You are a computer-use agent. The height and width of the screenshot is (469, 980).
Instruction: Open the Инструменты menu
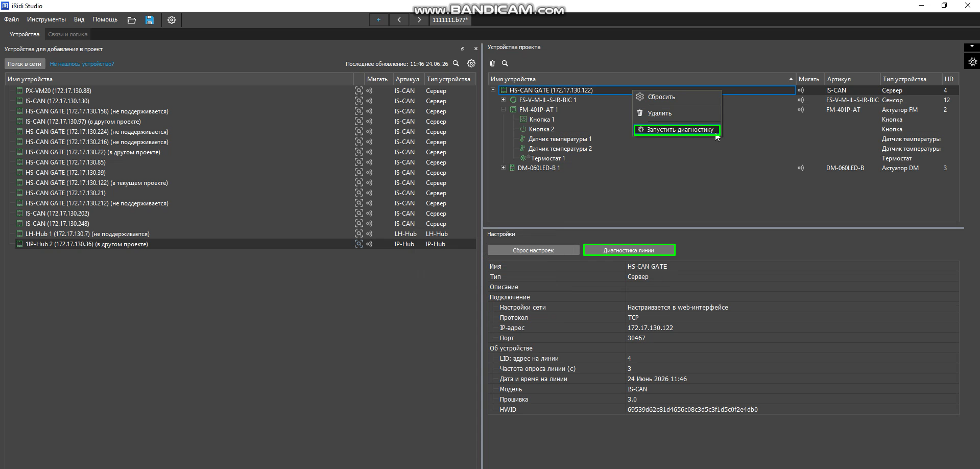46,19
